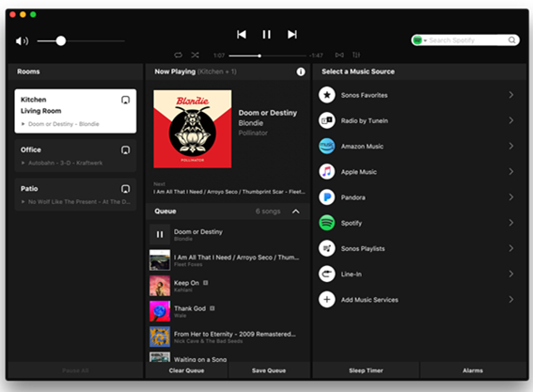The width and height of the screenshot is (533, 392).
Task: Open the Sonos Playlists icon
Action: tap(327, 248)
